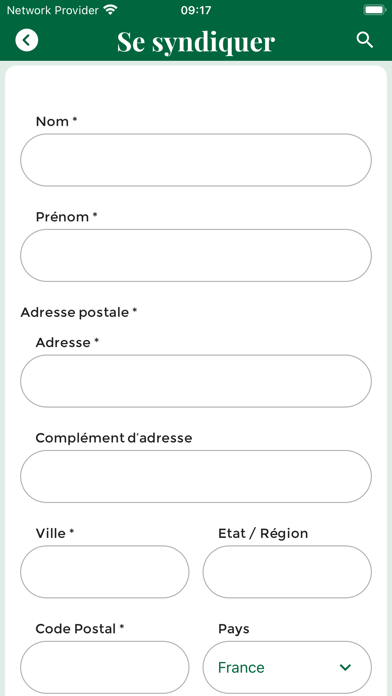Click the Prénom field label
Viewport: 392px width, 696px height.
tap(66, 217)
